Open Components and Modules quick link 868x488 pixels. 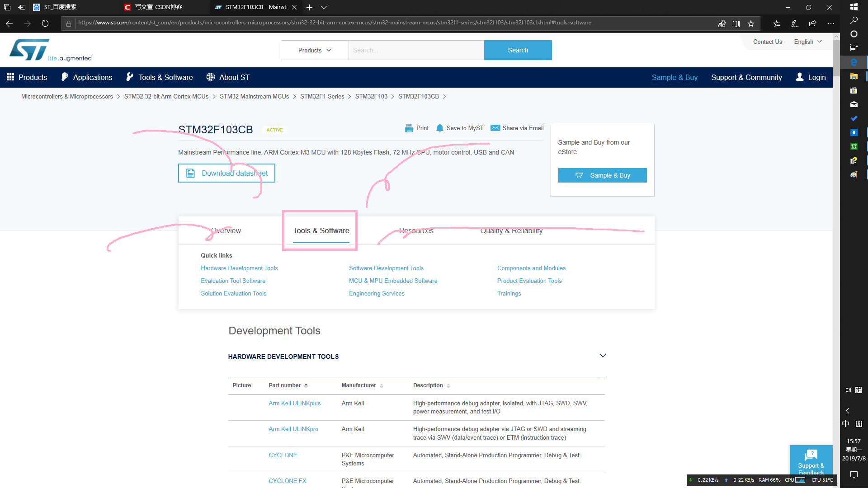(531, 268)
